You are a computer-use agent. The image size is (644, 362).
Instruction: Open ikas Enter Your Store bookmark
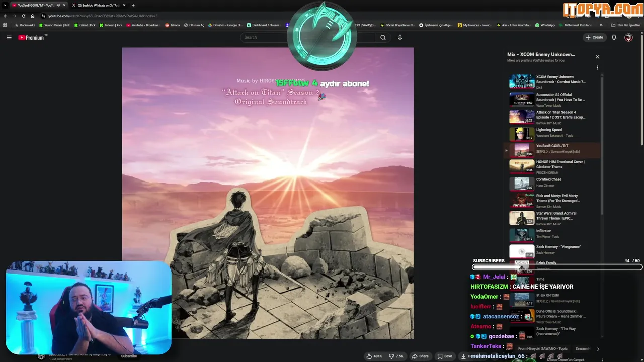click(514, 25)
